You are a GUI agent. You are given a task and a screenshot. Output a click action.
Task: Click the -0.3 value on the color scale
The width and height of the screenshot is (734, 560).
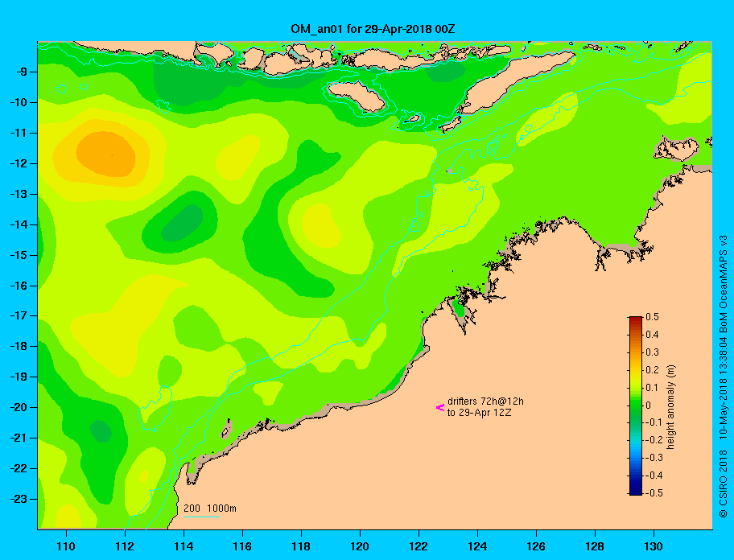pos(654,458)
